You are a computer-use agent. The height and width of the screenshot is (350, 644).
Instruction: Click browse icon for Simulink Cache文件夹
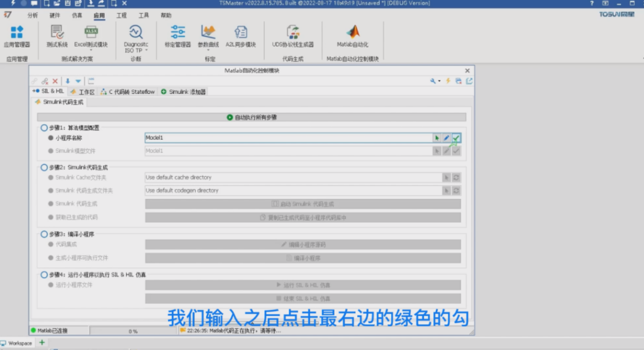(x=447, y=178)
